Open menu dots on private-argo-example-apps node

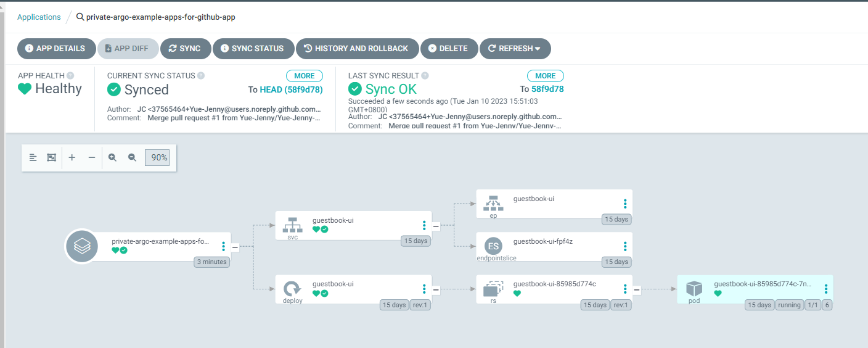pyautogui.click(x=223, y=246)
